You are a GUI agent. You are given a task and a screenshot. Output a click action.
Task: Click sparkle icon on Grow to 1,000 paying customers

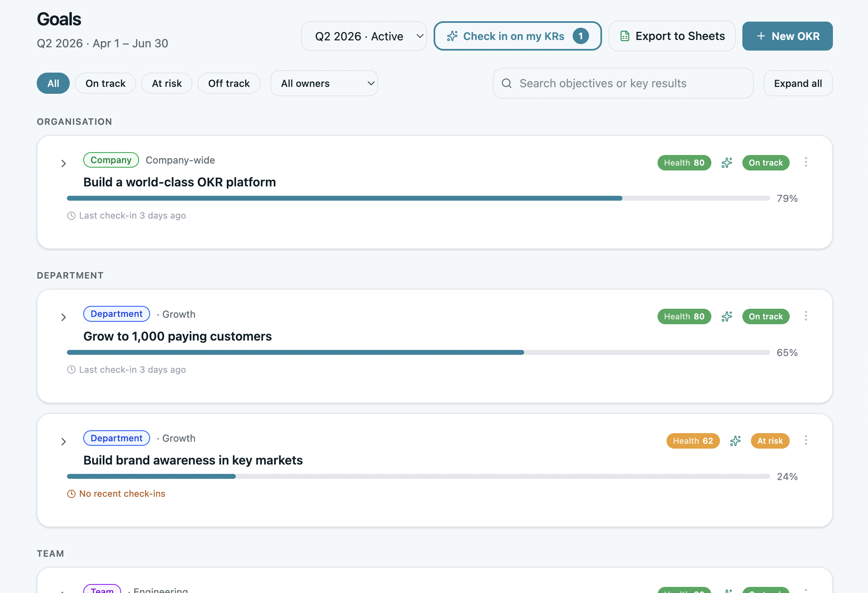point(726,316)
